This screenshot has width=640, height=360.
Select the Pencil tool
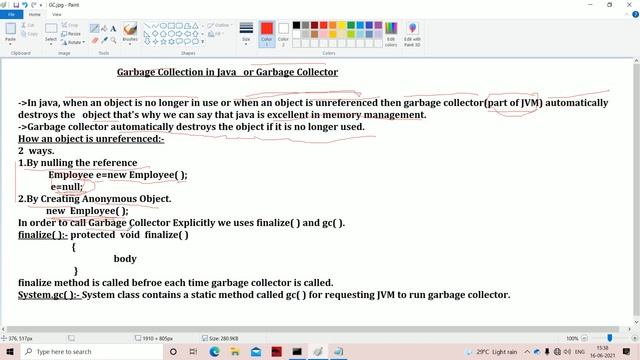[x=94, y=28]
